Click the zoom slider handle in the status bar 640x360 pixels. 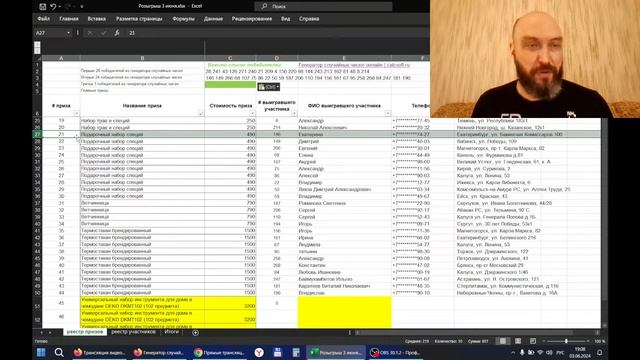[x=566, y=341]
